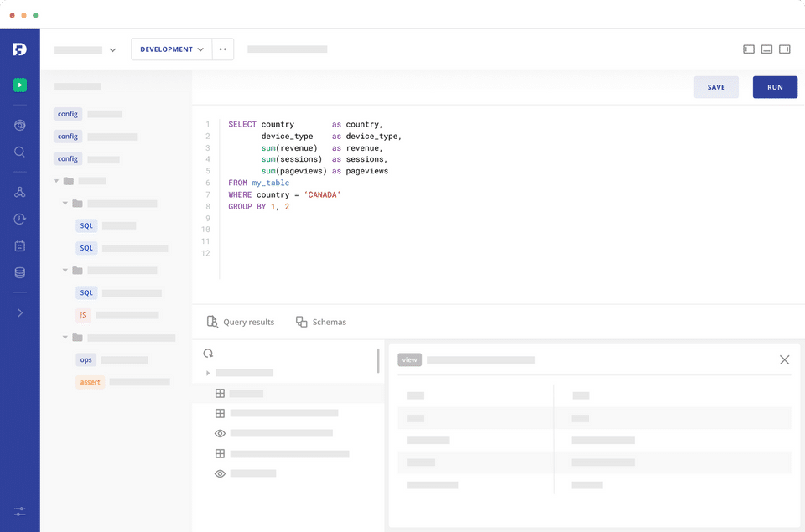Image resolution: width=805 pixels, height=532 pixels.
Task: Select the first view eye icon
Action: point(220,433)
